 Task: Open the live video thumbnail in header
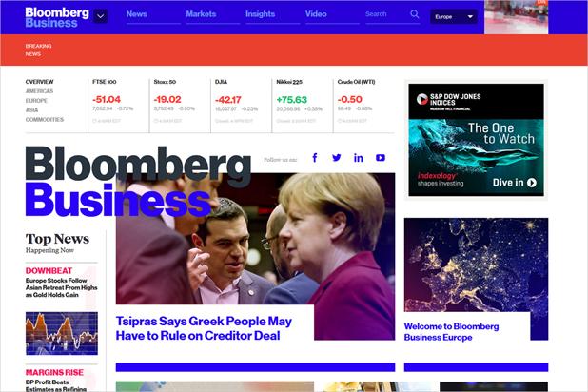click(516, 17)
